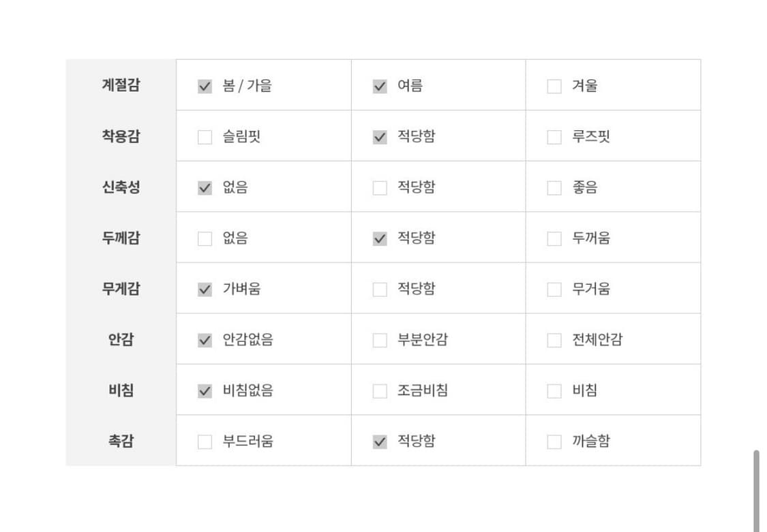767x532 pixels.
Task: Uncheck 가벼움 under 무게감
Action: (x=205, y=288)
